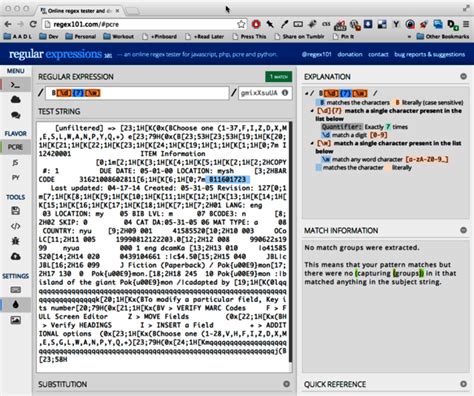Close the Online regex tester tab
The width and height of the screenshot is (474, 396).
[117, 11]
